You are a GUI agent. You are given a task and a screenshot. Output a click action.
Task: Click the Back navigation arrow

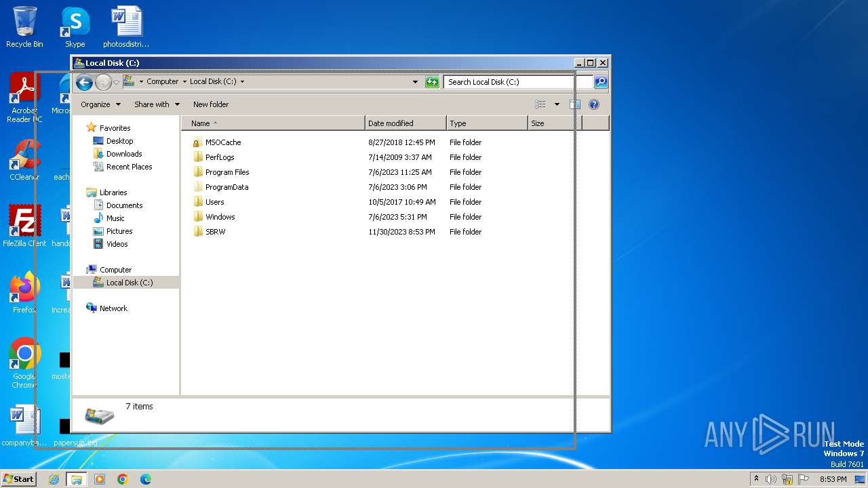pos(84,82)
